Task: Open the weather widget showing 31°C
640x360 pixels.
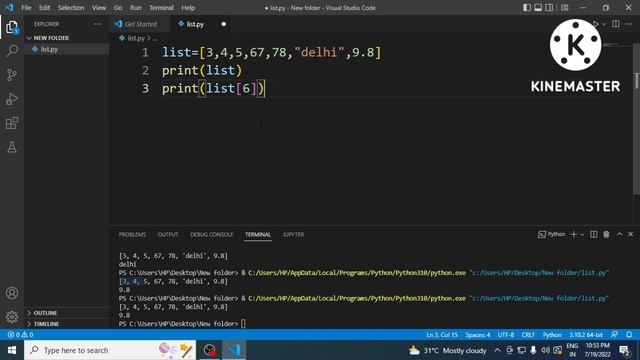Action: click(448, 350)
